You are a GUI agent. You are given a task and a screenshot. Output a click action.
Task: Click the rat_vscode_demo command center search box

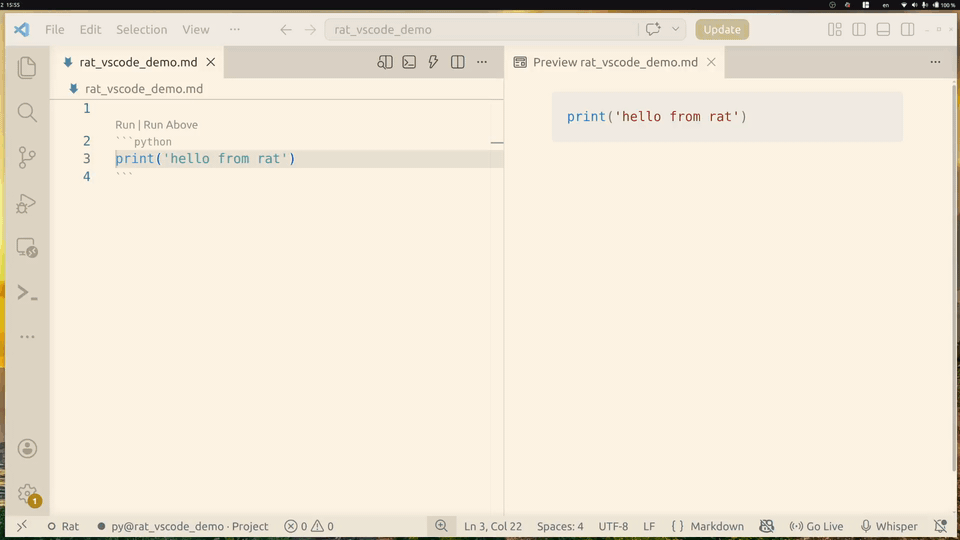481,29
